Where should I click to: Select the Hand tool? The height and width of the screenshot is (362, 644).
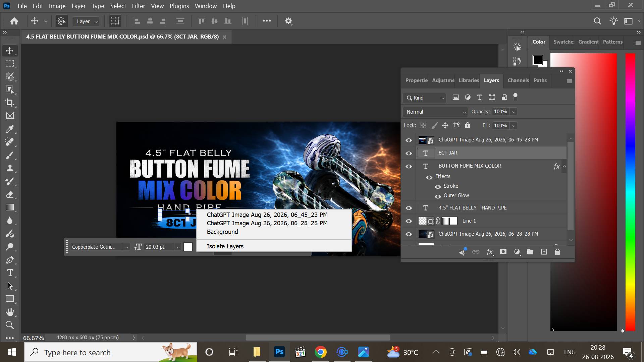10,312
